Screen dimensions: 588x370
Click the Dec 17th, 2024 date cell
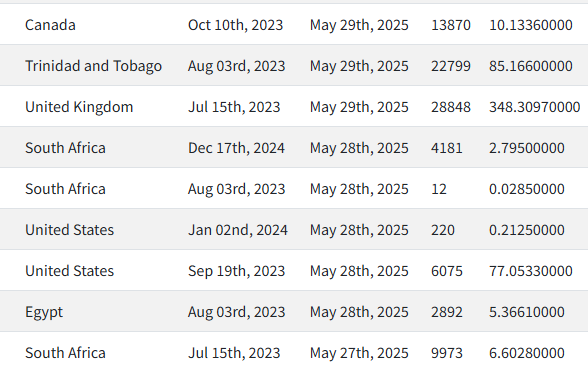[x=236, y=148]
